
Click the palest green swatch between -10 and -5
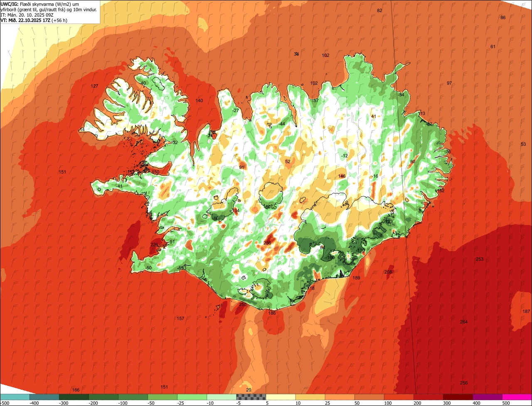222,397
